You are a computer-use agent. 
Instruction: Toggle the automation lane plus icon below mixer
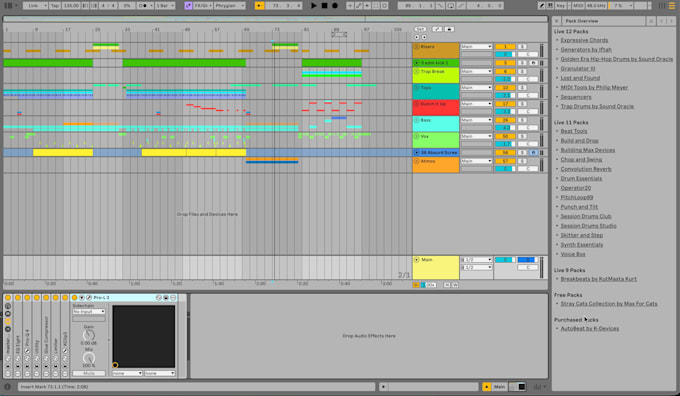[x=416, y=285]
